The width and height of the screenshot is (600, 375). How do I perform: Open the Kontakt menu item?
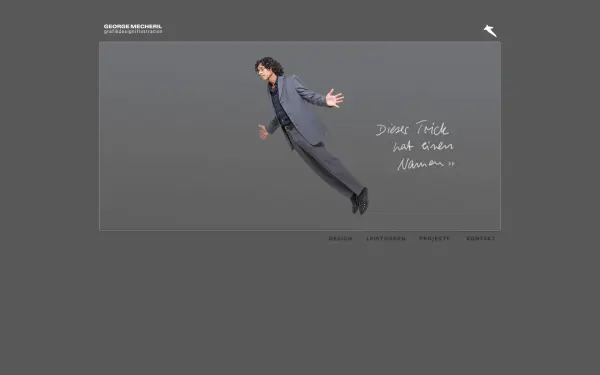pyautogui.click(x=481, y=238)
